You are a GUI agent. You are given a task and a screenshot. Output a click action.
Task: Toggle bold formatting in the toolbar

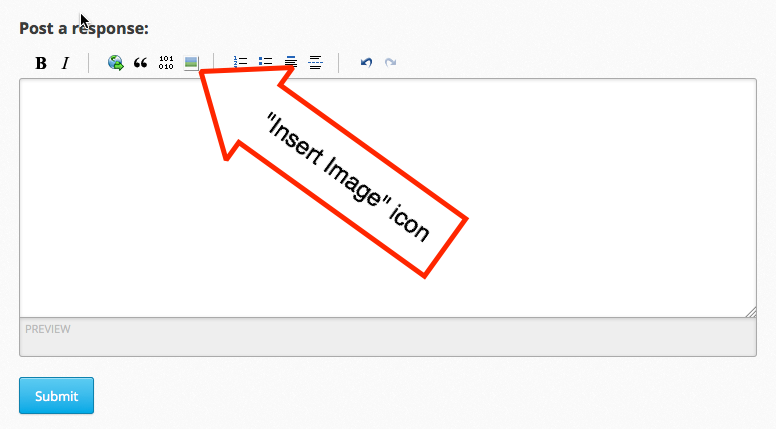coord(41,63)
